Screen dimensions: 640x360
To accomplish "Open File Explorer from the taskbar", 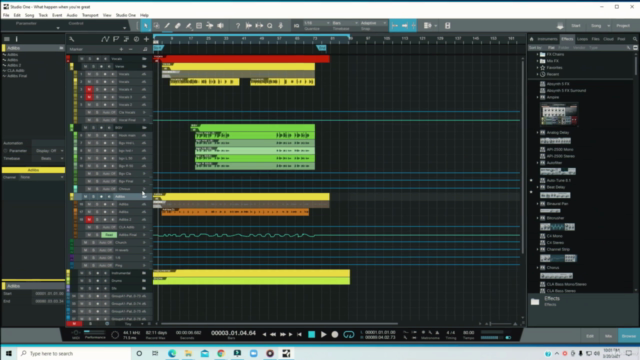I will pos(188,353).
